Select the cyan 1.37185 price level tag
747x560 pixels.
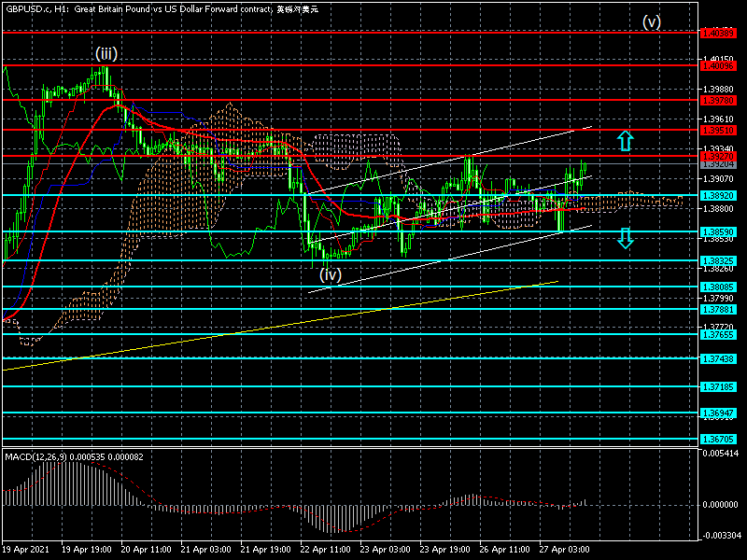[718, 386]
